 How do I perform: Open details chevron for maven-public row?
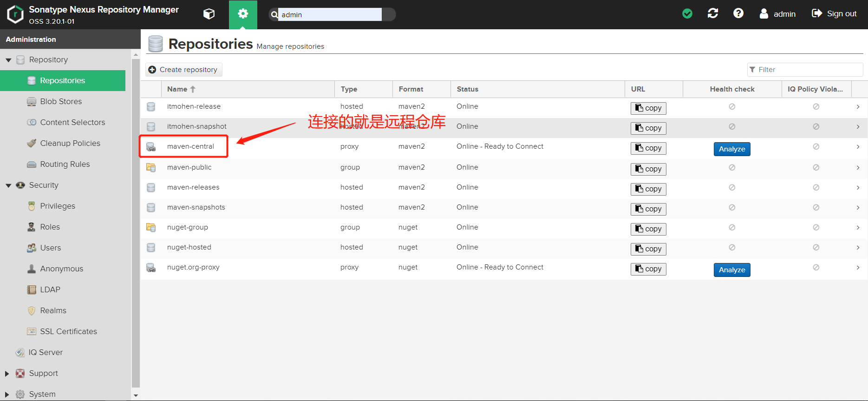click(858, 168)
